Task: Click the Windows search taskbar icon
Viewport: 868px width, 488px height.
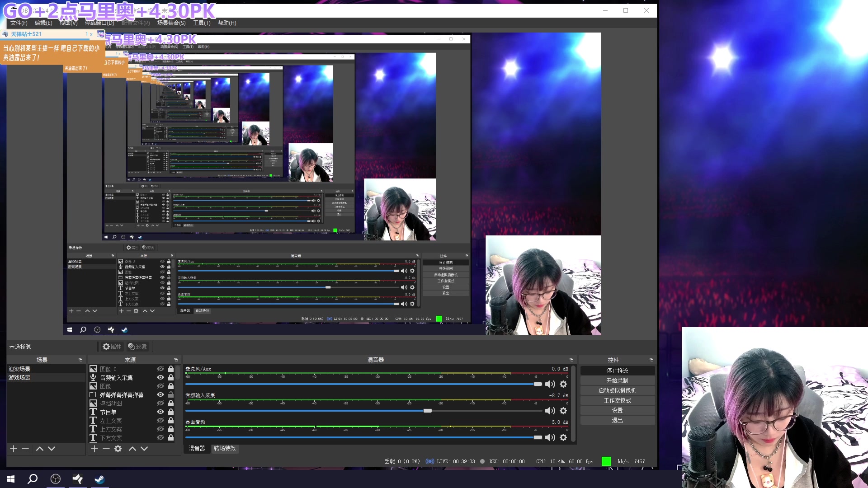Action: coord(33,479)
